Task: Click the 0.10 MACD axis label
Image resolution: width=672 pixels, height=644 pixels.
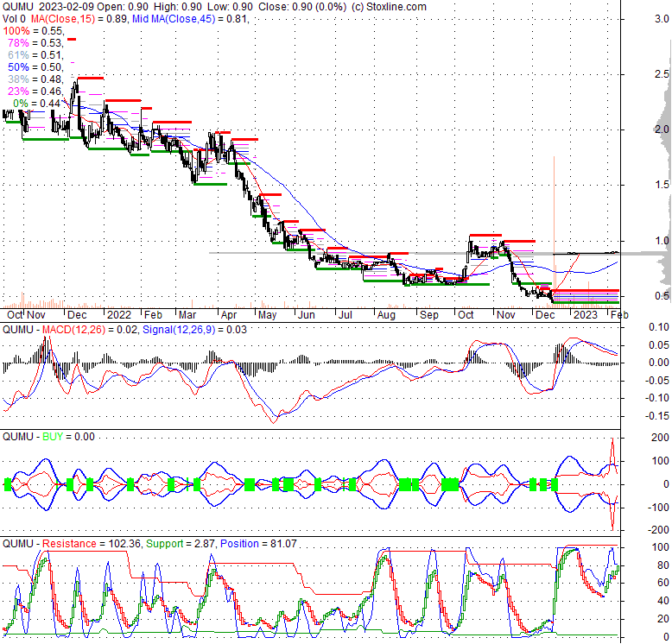Action: [659, 327]
